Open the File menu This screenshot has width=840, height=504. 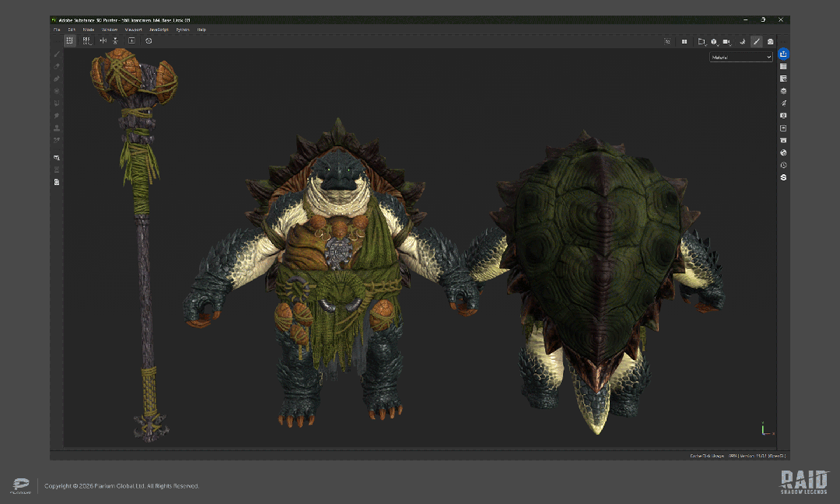57,30
